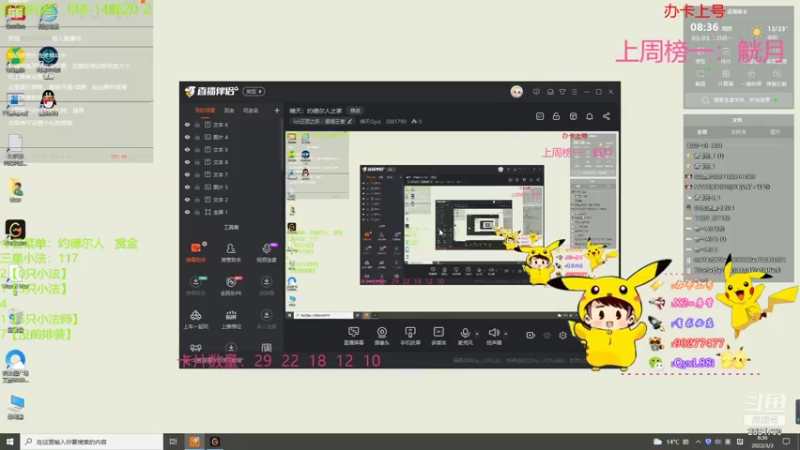Open the Windows Start menu
This screenshot has width=800, height=450.
pos(10,442)
